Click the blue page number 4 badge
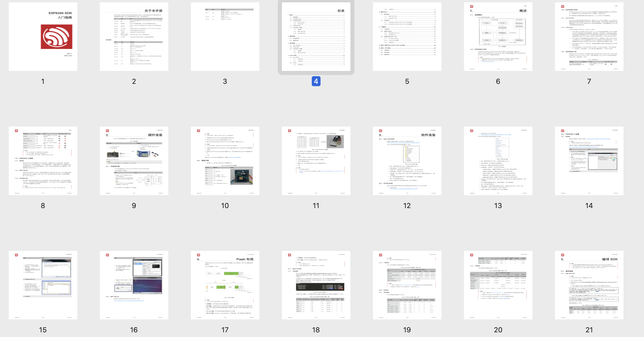Image resolution: width=644 pixels, height=337 pixels. pyautogui.click(x=316, y=81)
